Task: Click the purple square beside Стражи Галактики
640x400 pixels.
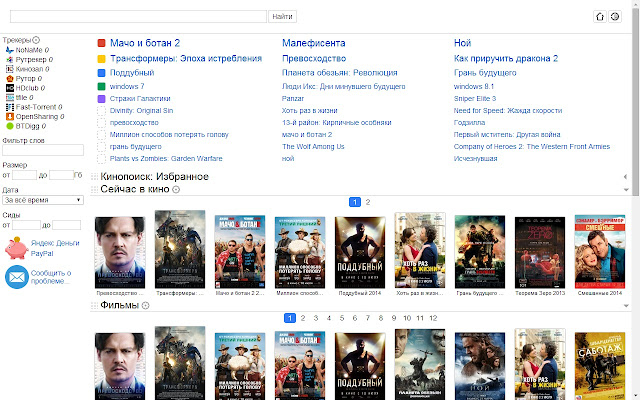Action: tap(102, 99)
